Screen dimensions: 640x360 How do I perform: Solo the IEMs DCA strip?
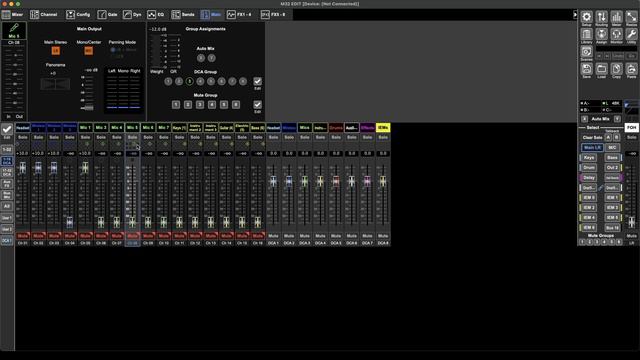(x=383, y=137)
